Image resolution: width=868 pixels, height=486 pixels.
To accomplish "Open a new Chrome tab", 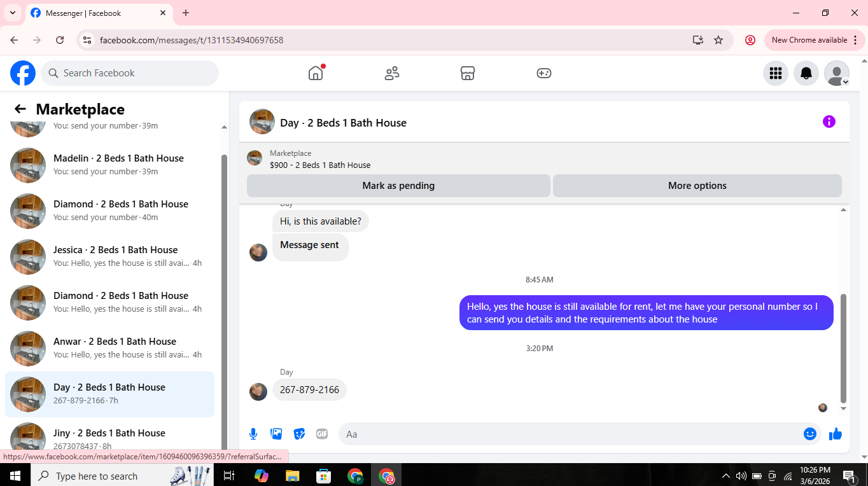I will pyautogui.click(x=186, y=13).
